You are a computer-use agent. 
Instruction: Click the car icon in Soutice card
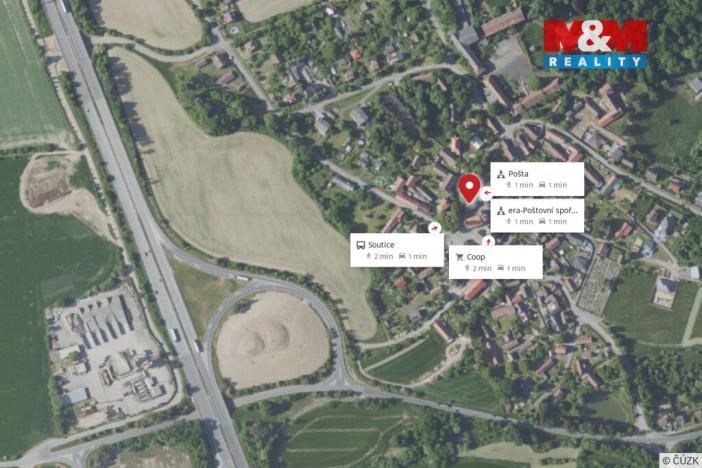click(x=402, y=256)
